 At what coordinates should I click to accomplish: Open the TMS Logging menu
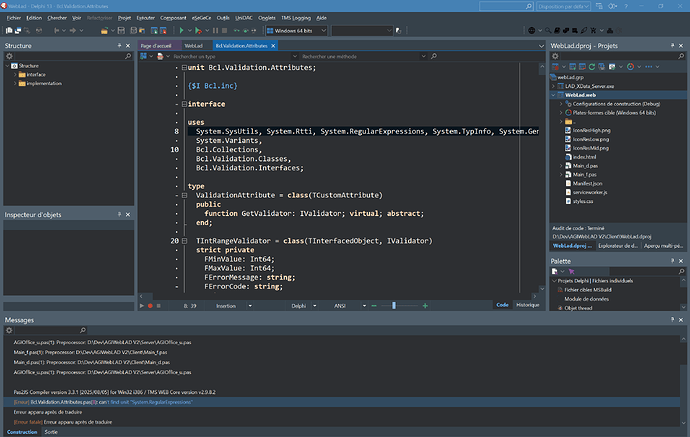point(296,18)
